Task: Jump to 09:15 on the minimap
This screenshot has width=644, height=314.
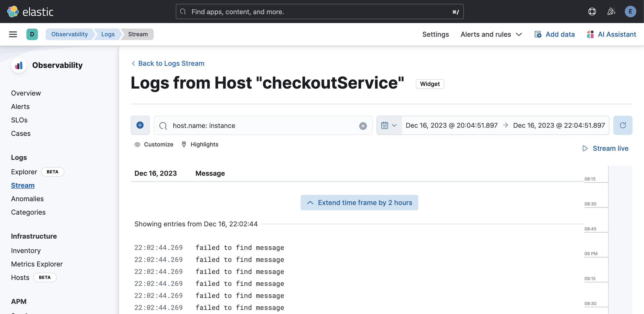Action: click(590, 279)
